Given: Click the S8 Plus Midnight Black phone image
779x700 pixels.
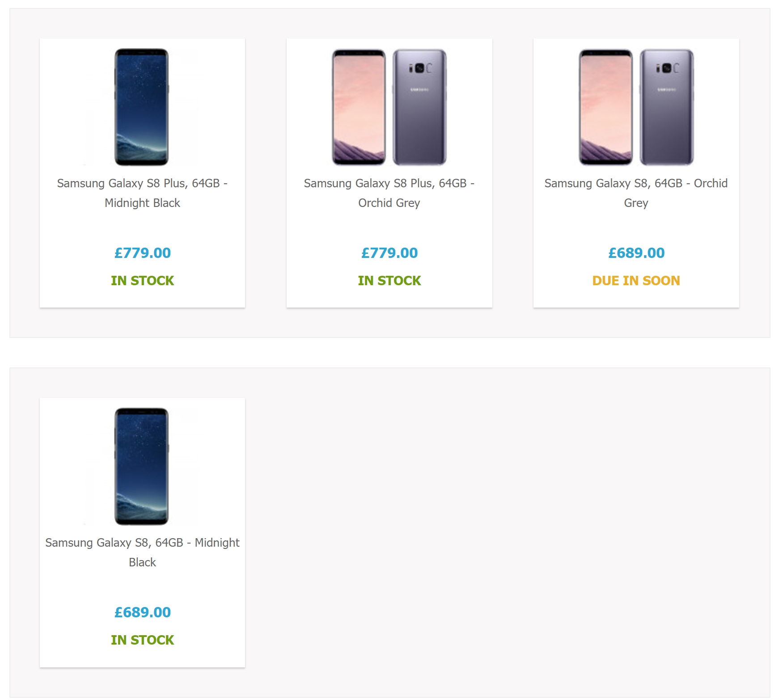Looking at the screenshot, I should (x=142, y=107).
